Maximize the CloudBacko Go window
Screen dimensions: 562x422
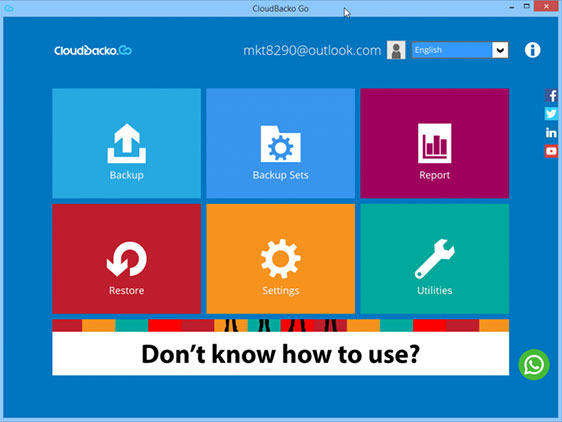pyautogui.click(x=527, y=6)
